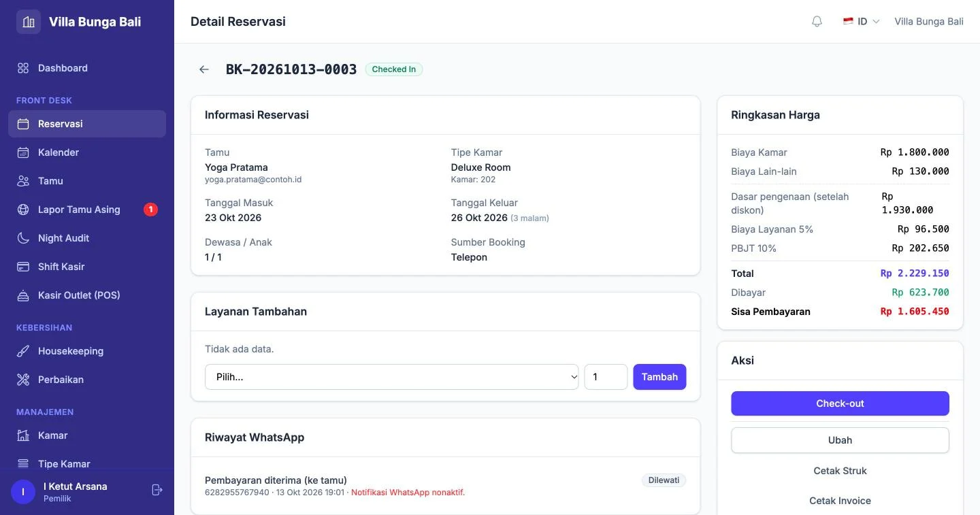Click guest name Yoga Pratama

(236, 167)
